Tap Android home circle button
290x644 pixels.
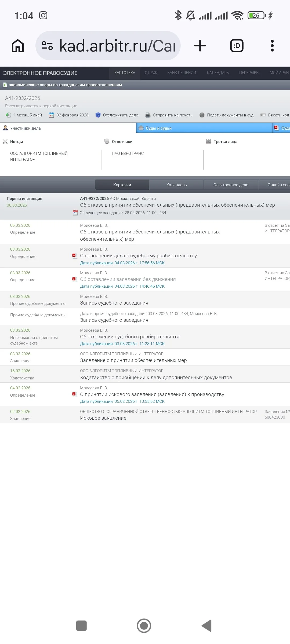coord(144,626)
